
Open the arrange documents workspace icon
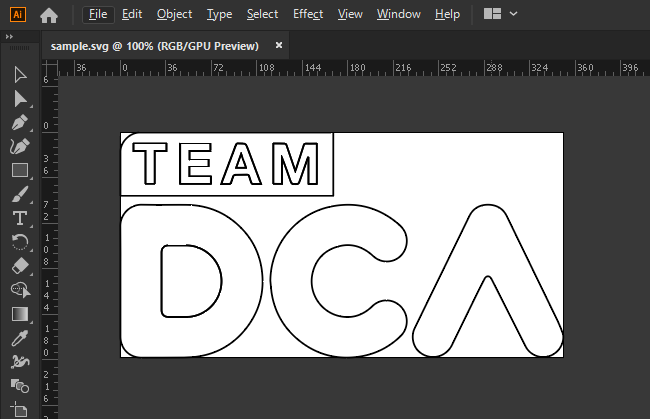(492, 14)
